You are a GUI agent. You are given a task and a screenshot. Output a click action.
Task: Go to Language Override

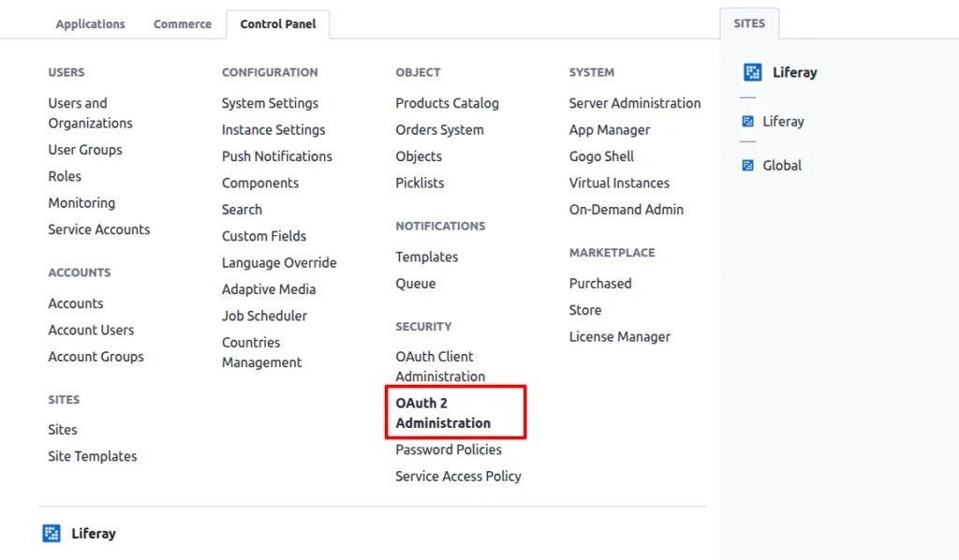(279, 263)
